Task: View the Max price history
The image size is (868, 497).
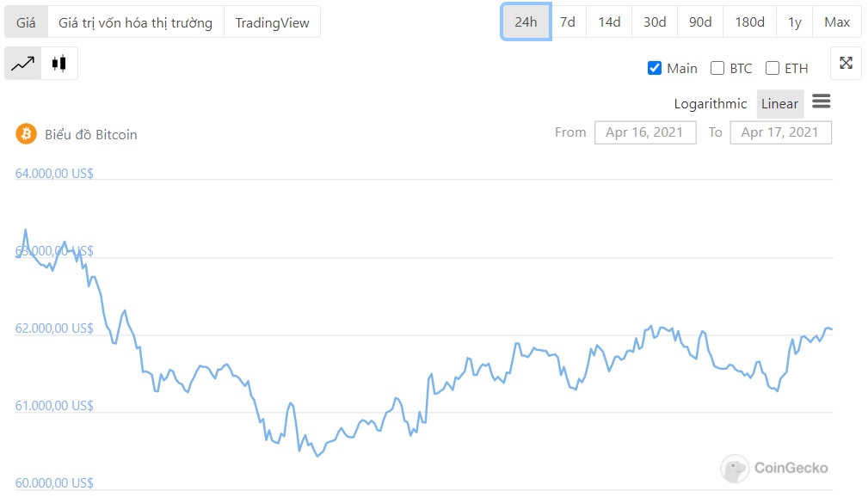Action: (836, 21)
